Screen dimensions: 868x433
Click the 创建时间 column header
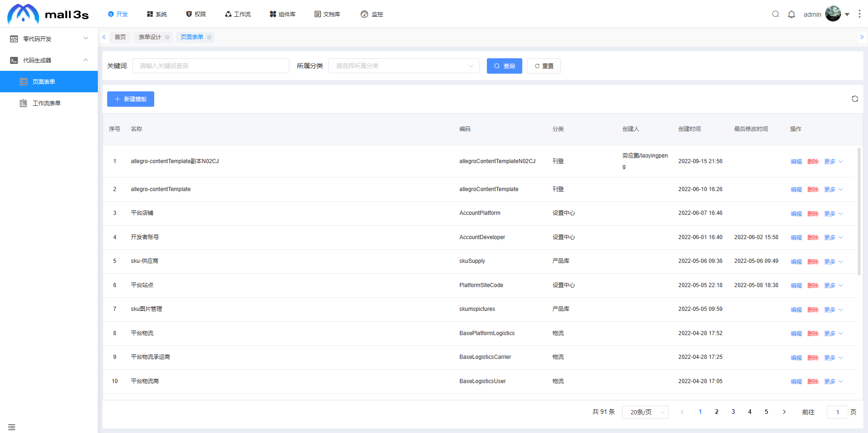pos(690,129)
